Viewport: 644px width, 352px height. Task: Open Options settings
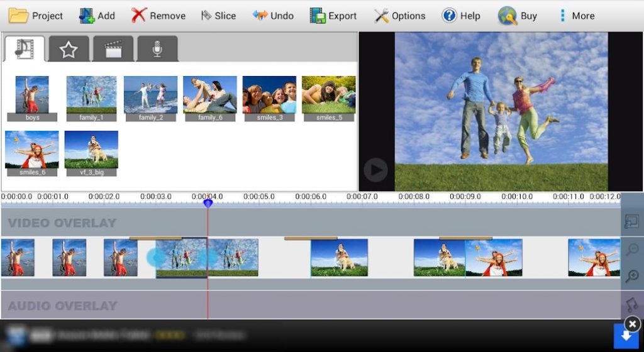coord(399,16)
